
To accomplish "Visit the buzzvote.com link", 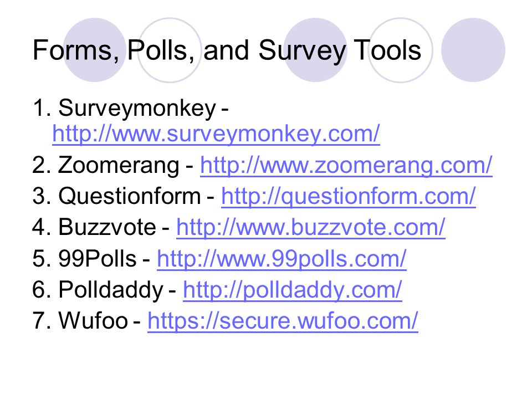I will click(311, 227).
